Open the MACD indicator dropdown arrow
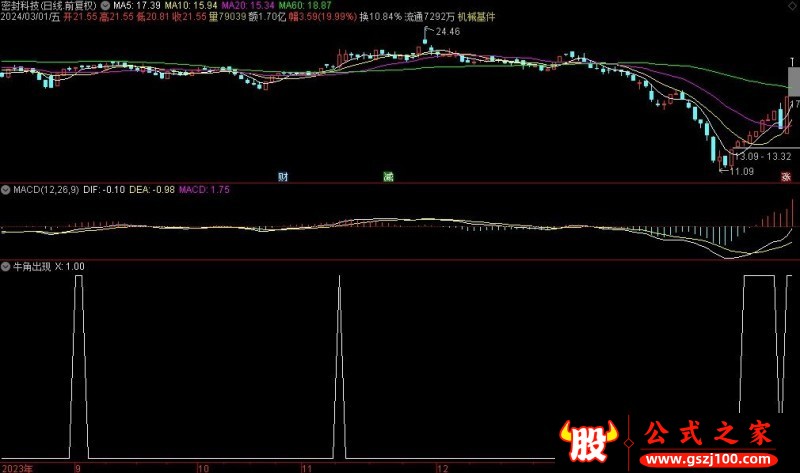 (x=6, y=188)
